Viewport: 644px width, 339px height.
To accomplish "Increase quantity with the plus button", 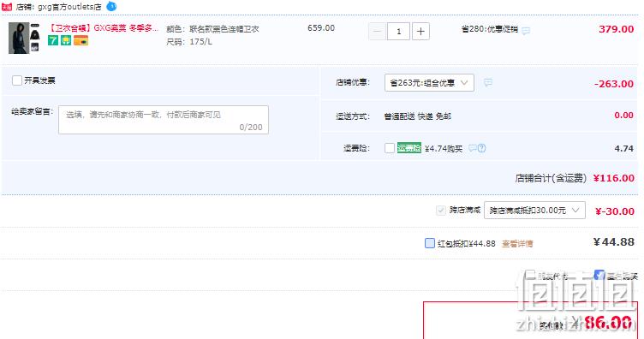I will pyautogui.click(x=420, y=32).
